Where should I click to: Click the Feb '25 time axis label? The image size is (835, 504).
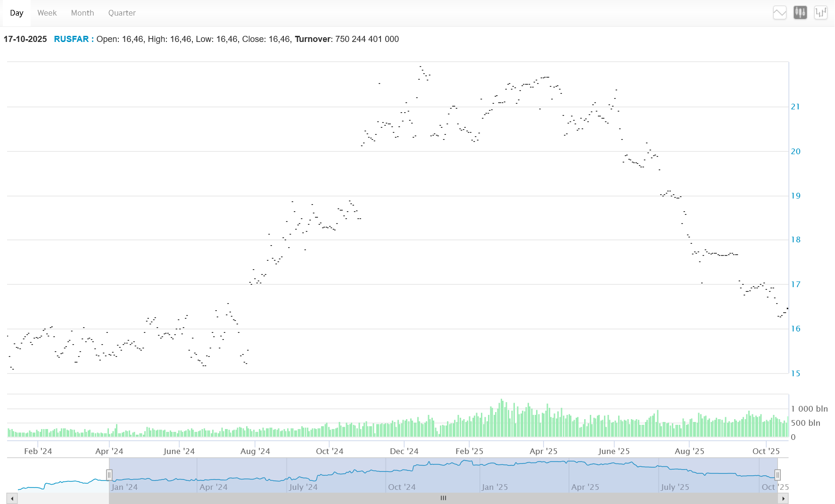click(x=470, y=451)
